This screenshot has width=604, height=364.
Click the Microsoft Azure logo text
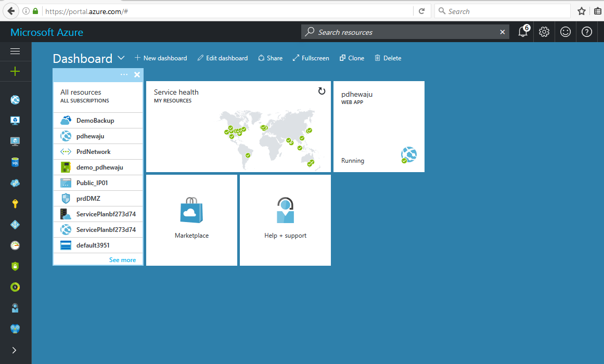coord(47,32)
